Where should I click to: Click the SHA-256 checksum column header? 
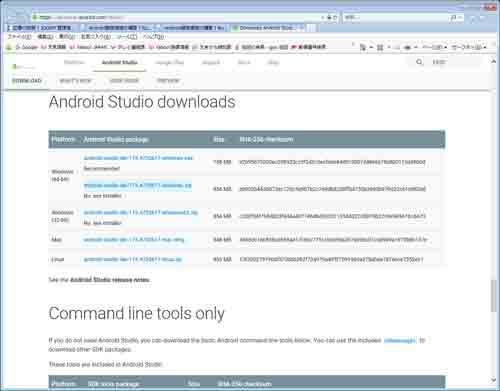point(266,139)
